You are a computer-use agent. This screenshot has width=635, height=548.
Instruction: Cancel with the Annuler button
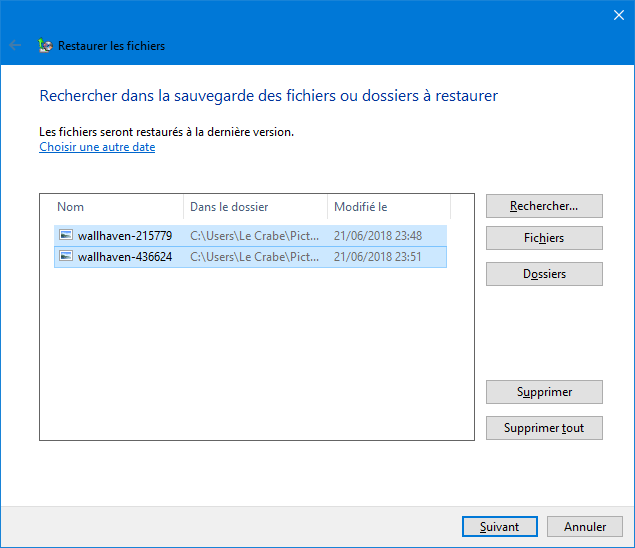[585, 527]
